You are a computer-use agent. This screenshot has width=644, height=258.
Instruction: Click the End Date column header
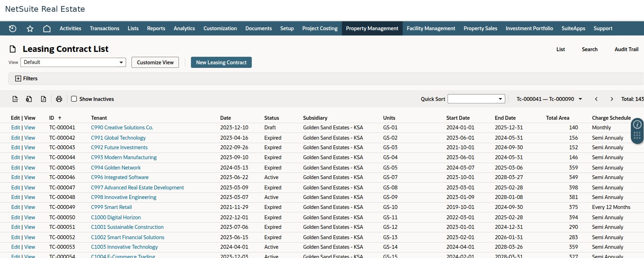pyautogui.click(x=505, y=118)
